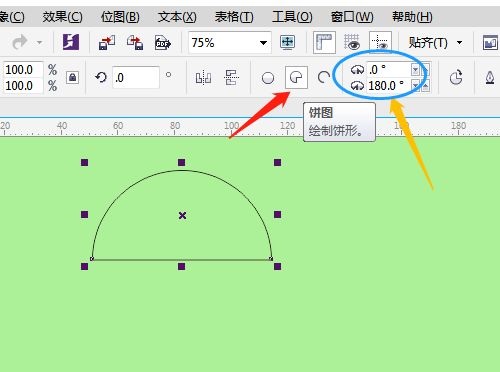Viewport: 500px width, 372px height.
Task: Click the Redo arrow icon
Action: click(x=19, y=42)
